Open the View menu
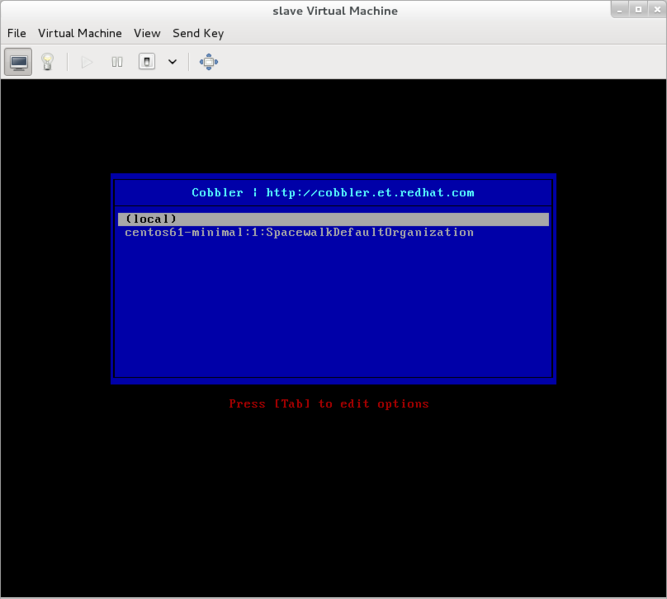Viewport: 667px width, 599px height. [x=147, y=33]
